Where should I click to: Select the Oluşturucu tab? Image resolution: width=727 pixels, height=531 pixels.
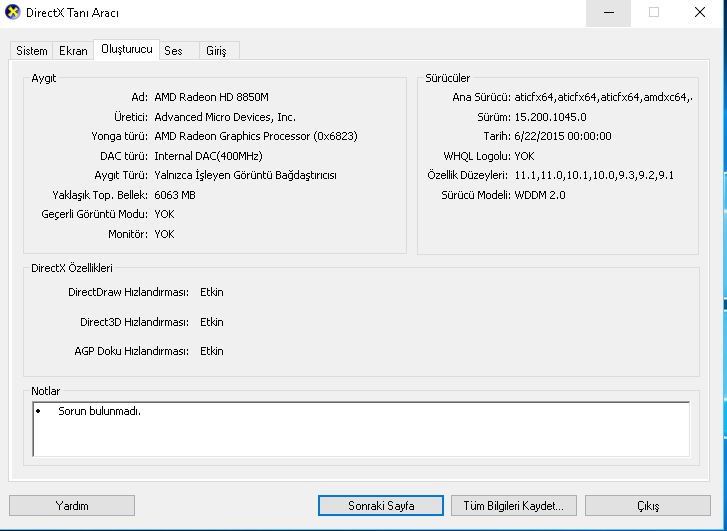tap(127, 49)
